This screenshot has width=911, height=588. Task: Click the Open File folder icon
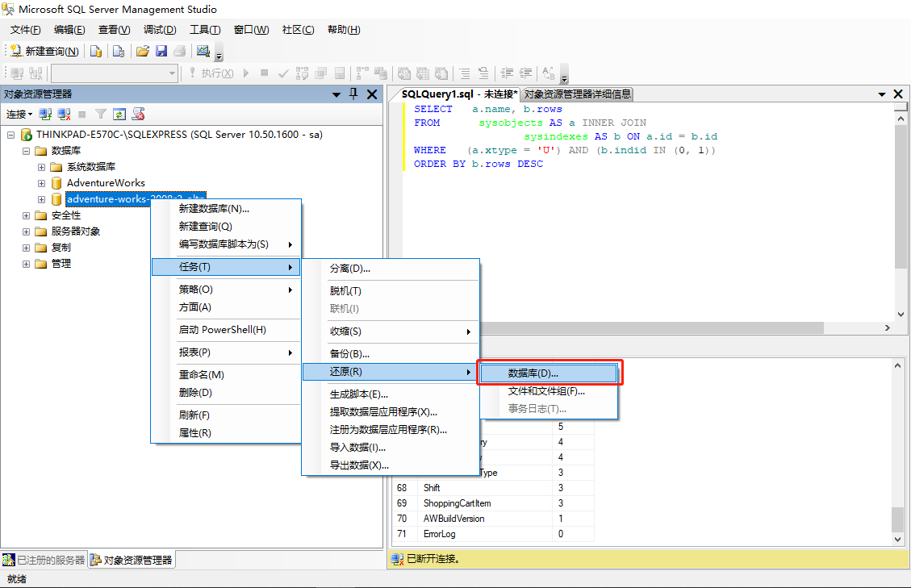(x=142, y=51)
